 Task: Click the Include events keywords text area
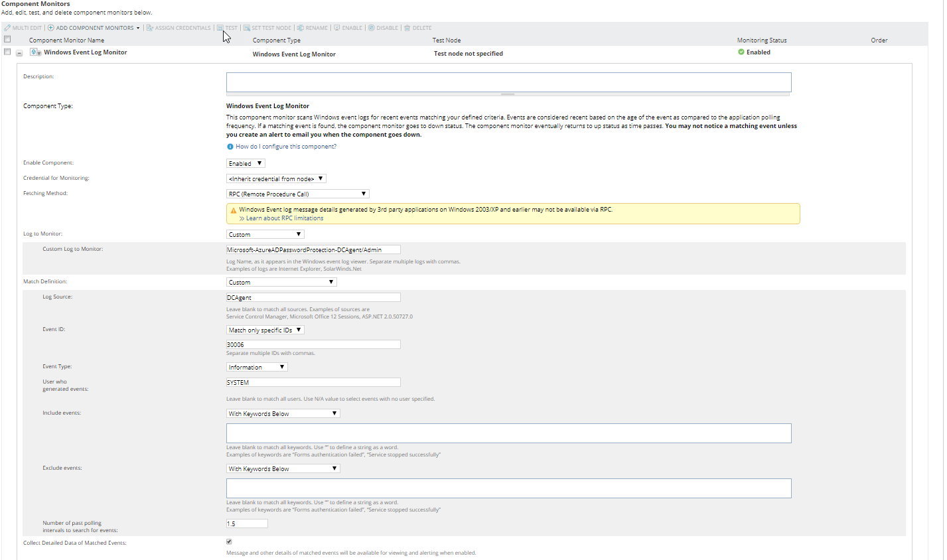(x=509, y=433)
